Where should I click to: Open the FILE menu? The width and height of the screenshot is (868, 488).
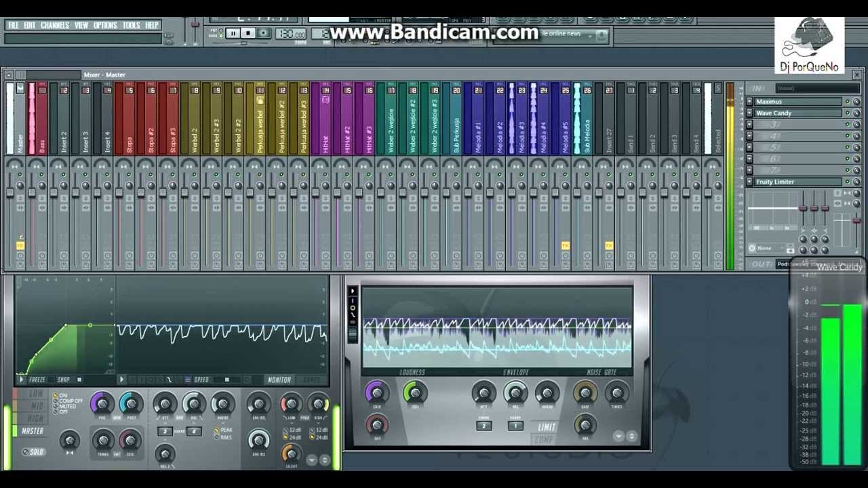(14, 25)
